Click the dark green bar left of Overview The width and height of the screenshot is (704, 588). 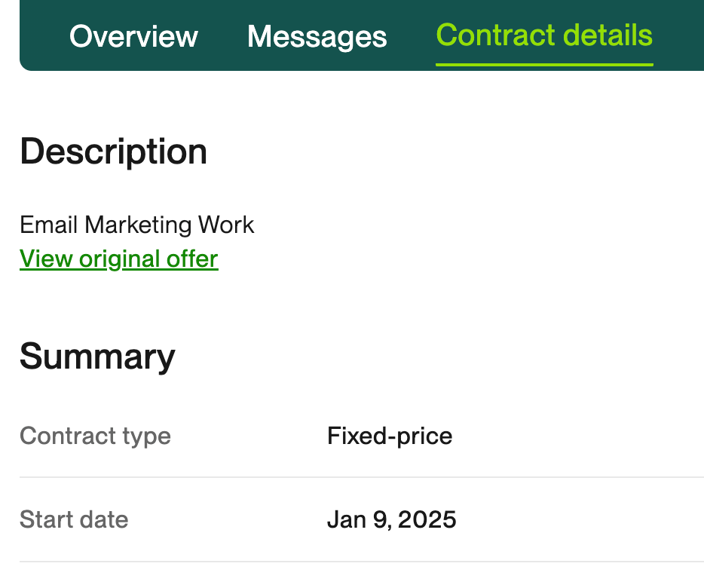[x=44, y=36]
